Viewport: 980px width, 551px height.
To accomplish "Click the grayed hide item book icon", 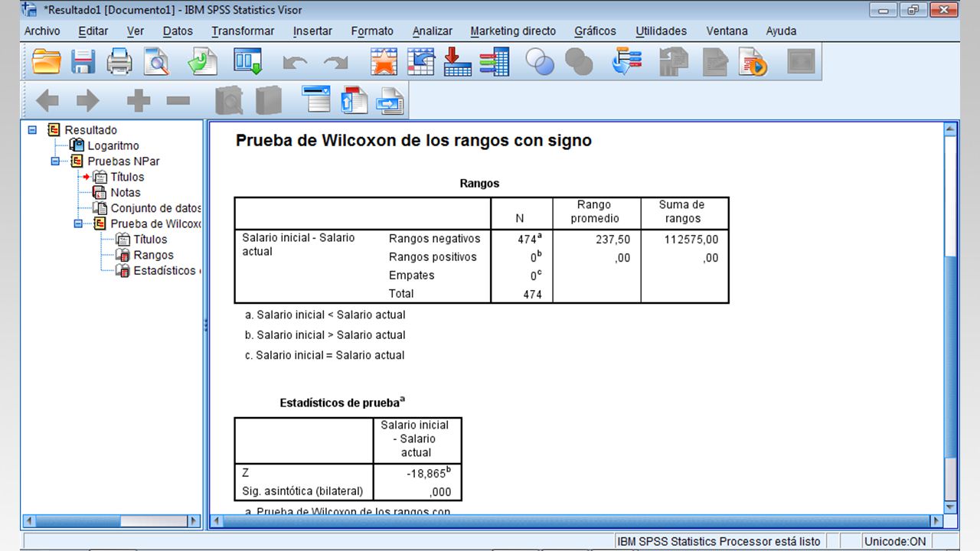I will (268, 100).
